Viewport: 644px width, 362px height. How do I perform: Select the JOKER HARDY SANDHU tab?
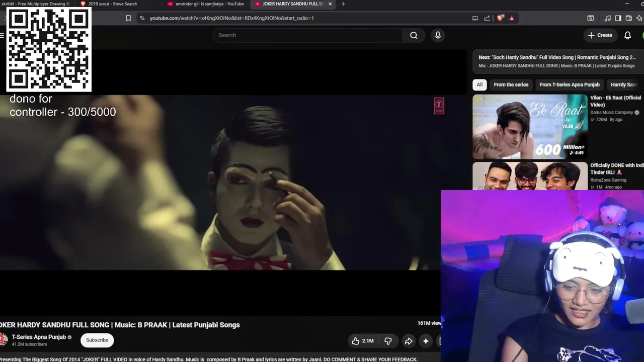click(x=294, y=4)
